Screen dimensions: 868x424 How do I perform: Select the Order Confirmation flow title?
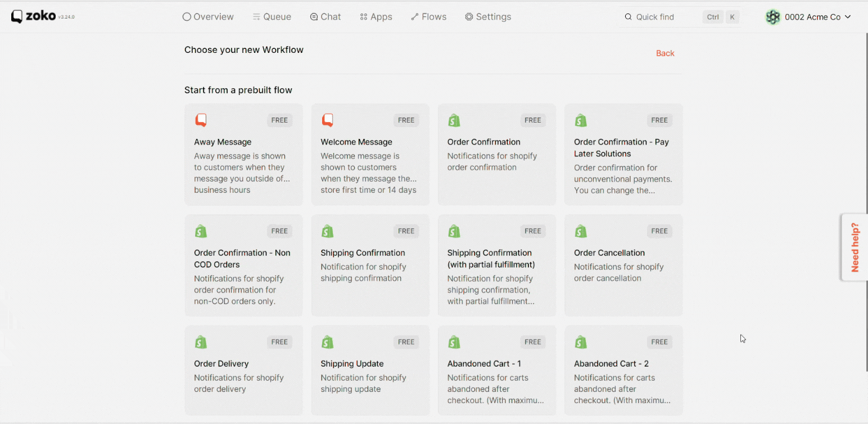pos(484,142)
